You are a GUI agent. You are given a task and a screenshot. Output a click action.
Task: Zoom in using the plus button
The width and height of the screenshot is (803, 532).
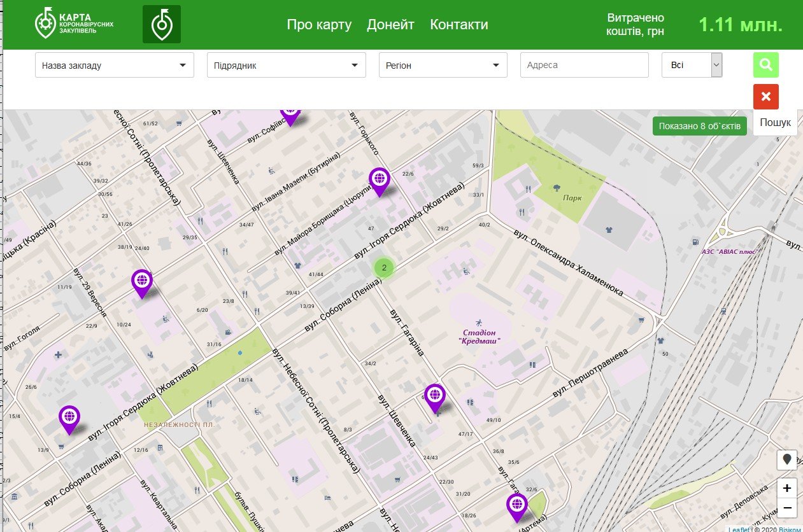(787, 488)
